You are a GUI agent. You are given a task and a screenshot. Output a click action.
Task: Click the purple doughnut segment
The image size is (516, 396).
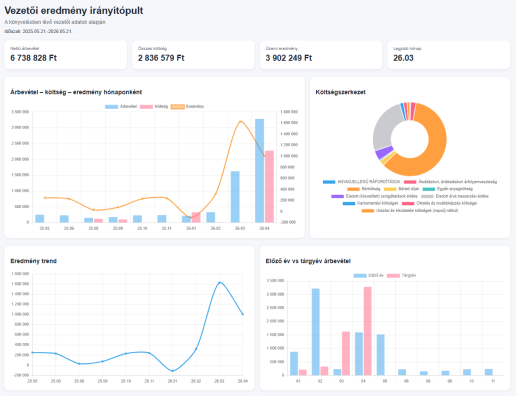[x=384, y=152]
